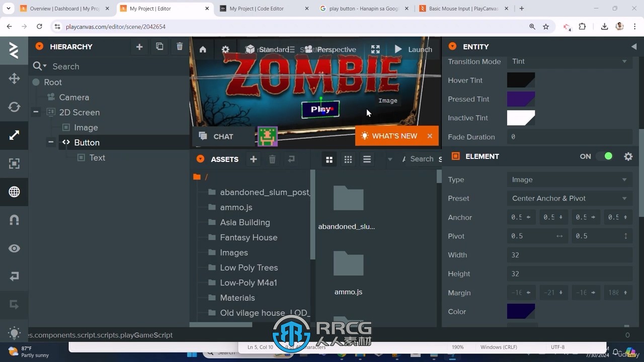
Task: Click the PlayCanvas logo in the sidebar
Action: tap(14, 50)
